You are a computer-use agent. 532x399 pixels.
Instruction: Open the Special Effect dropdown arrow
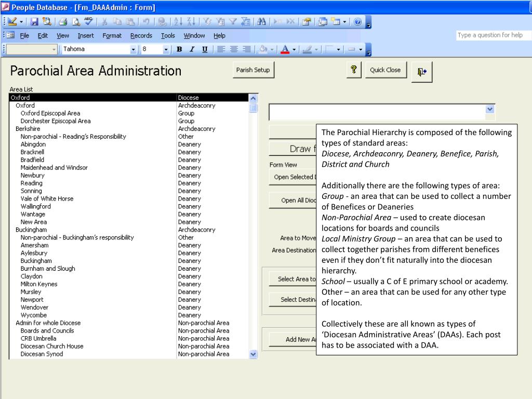[361, 49]
